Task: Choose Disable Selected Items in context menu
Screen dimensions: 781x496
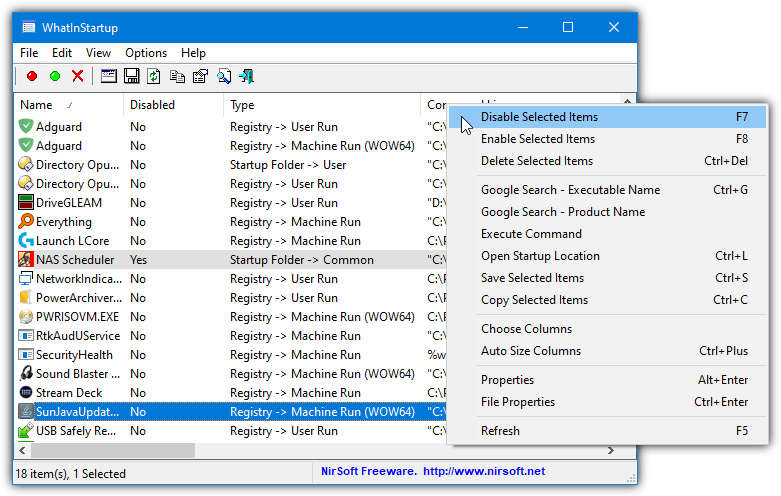Action: (x=608, y=117)
